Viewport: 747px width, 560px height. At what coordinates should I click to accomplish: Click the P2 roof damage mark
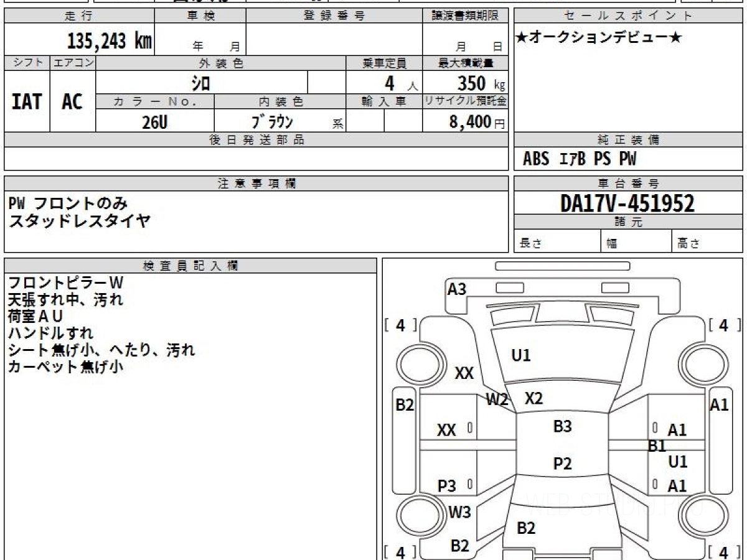click(x=562, y=464)
